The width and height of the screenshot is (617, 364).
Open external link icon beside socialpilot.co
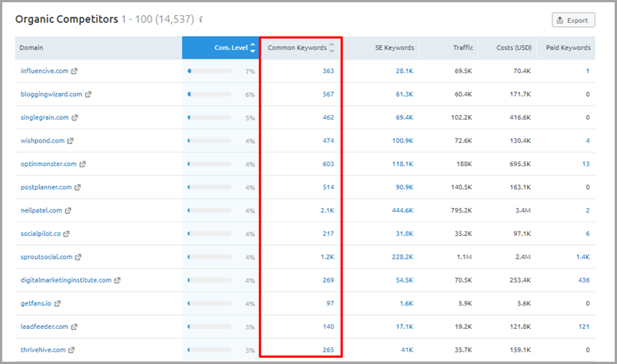[66, 234]
